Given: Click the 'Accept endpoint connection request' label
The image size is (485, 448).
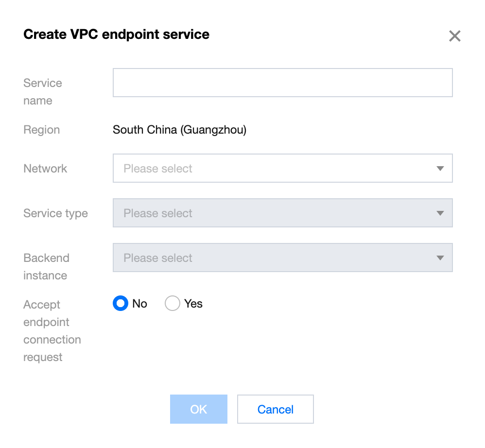Looking at the screenshot, I should 52,331.
